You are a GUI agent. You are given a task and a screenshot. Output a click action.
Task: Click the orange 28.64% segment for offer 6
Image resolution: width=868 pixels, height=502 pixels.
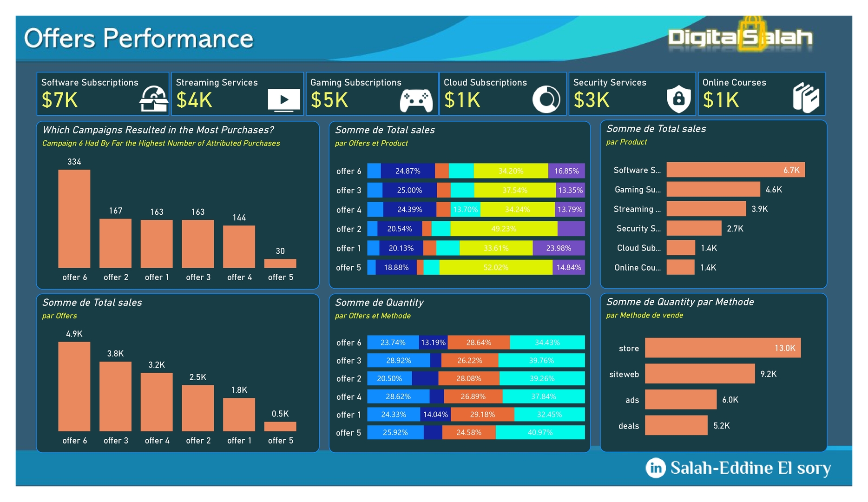coord(479,343)
